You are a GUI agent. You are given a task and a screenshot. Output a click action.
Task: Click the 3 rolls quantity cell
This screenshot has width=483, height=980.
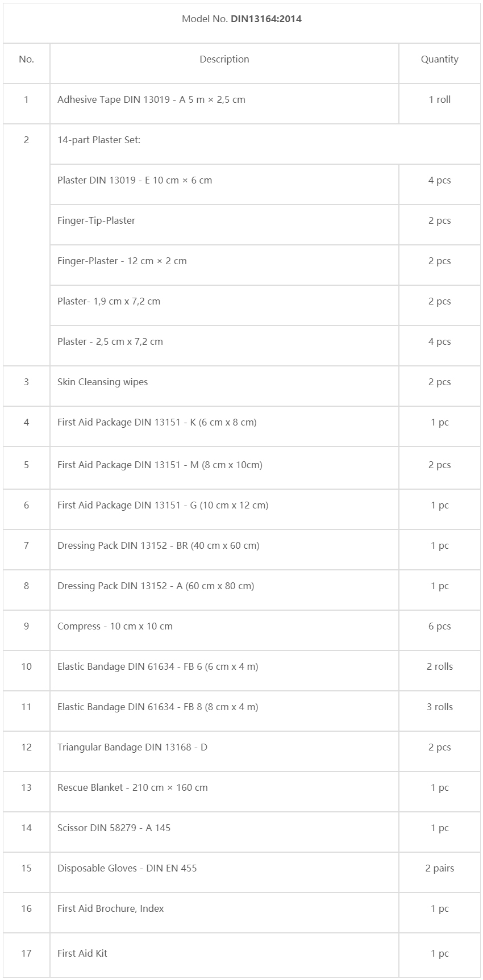pos(440,707)
